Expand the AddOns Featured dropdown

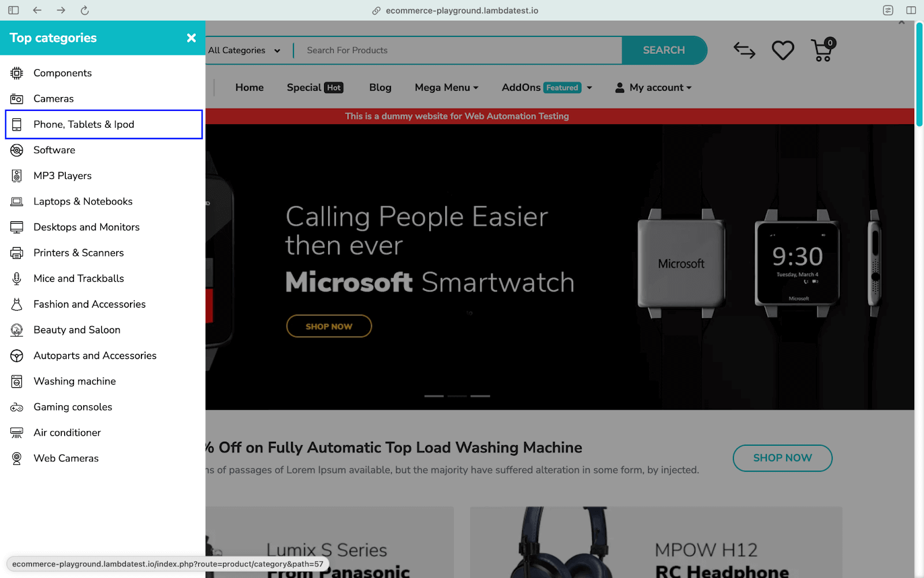547,88
